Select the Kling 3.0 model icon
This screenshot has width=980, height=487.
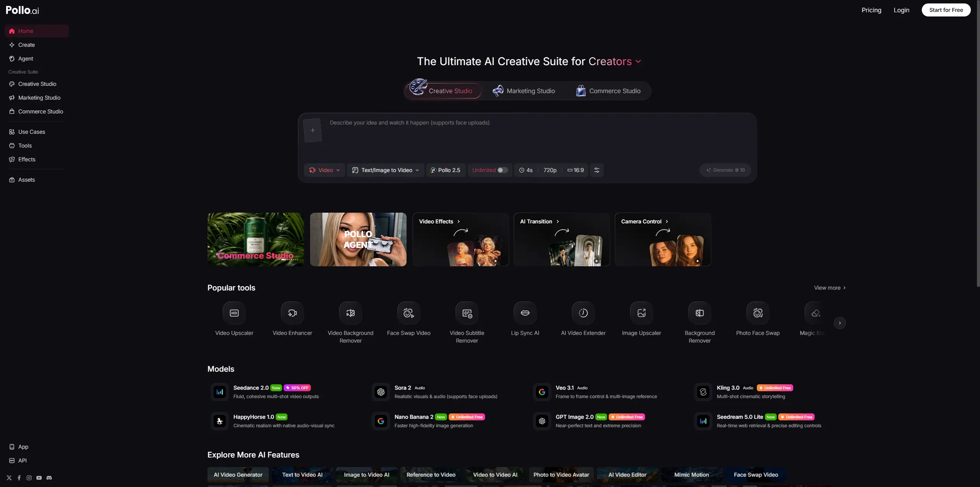click(x=703, y=392)
